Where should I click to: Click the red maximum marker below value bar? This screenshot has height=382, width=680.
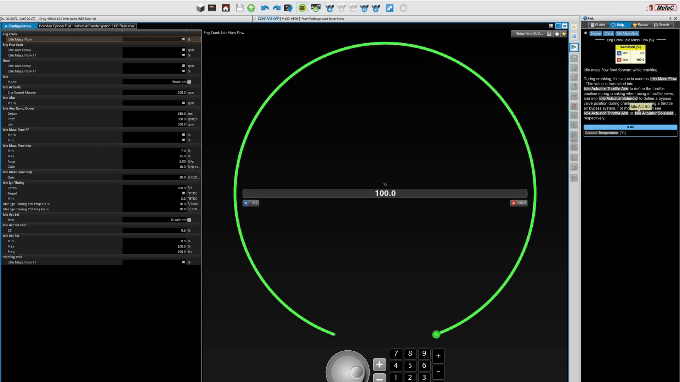519,203
